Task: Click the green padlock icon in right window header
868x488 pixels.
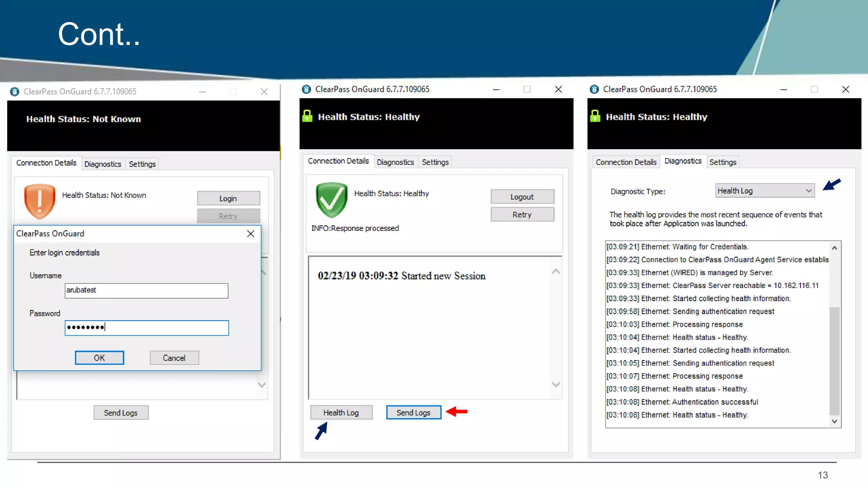Action: [595, 116]
